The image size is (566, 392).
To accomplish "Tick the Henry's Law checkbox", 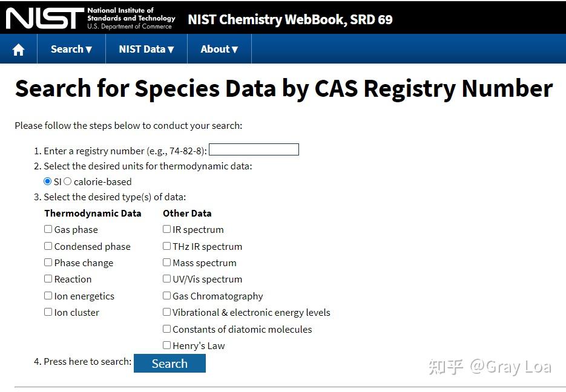I will (x=166, y=345).
